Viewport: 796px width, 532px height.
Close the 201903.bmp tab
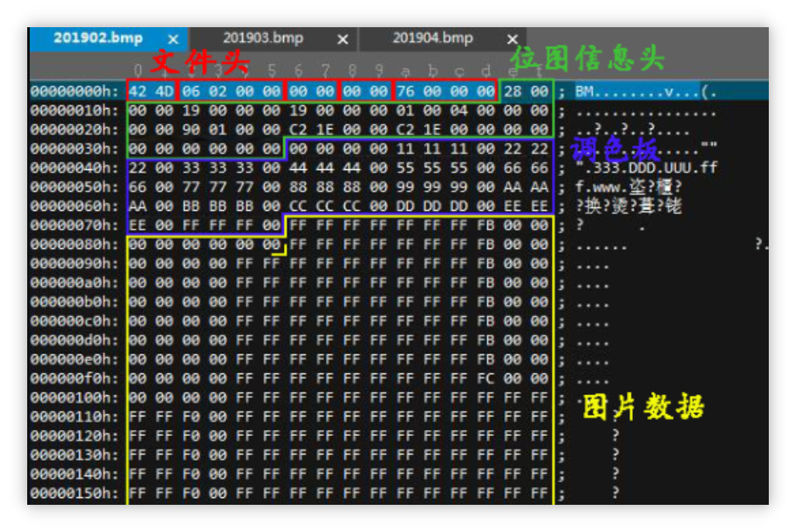point(343,40)
